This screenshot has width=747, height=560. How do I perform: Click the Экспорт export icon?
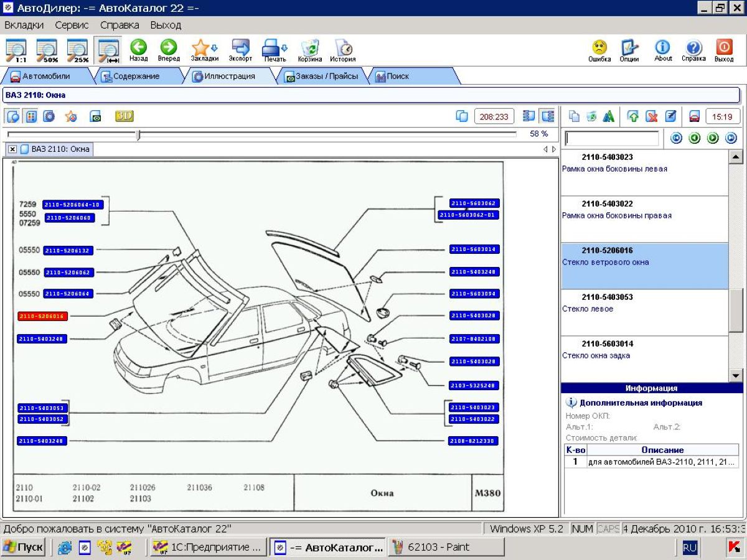240,49
